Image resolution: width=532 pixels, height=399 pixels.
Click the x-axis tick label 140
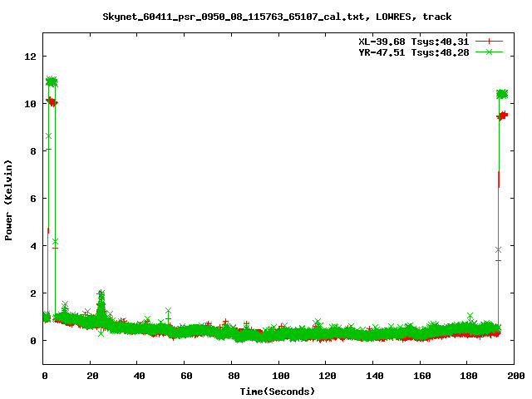click(375, 376)
